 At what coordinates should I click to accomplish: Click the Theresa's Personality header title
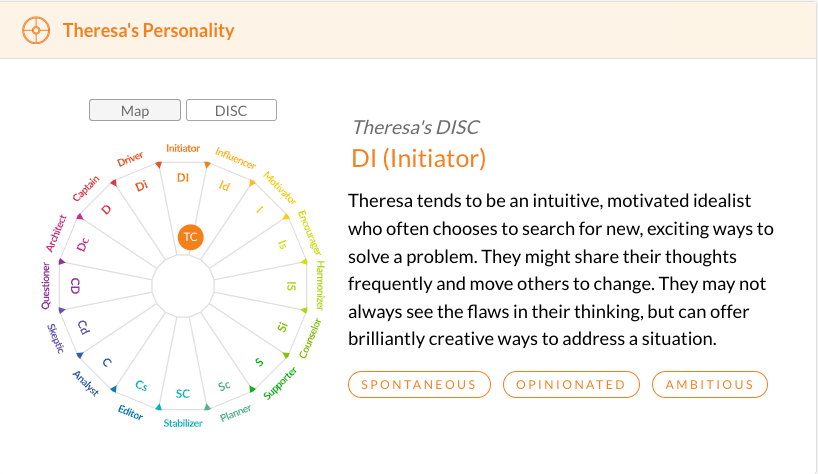[x=148, y=30]
